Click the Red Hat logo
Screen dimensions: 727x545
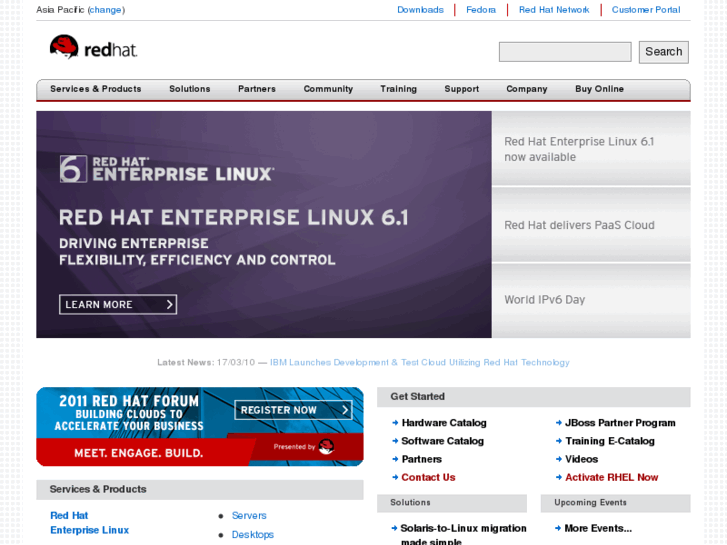[x=93, y=47]
